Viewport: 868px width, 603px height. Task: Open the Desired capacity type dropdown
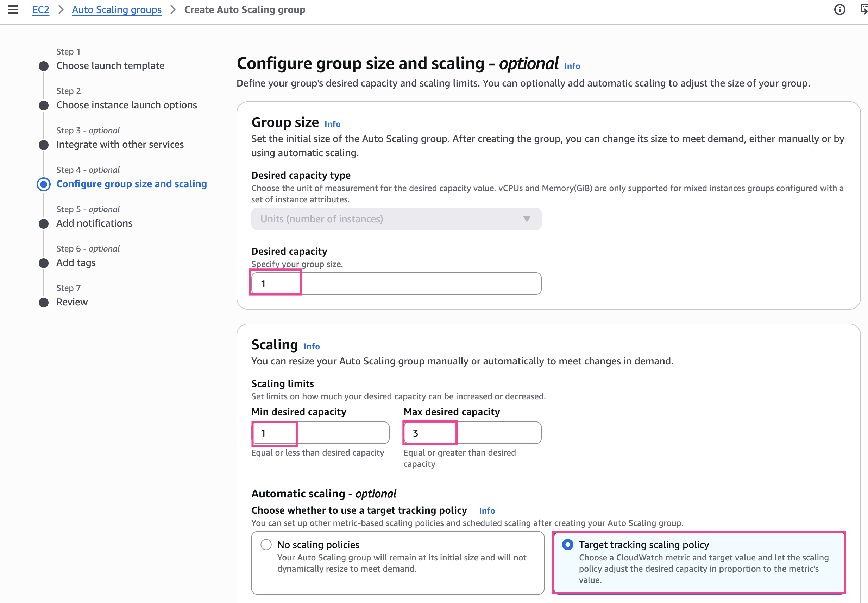point(396,219)
